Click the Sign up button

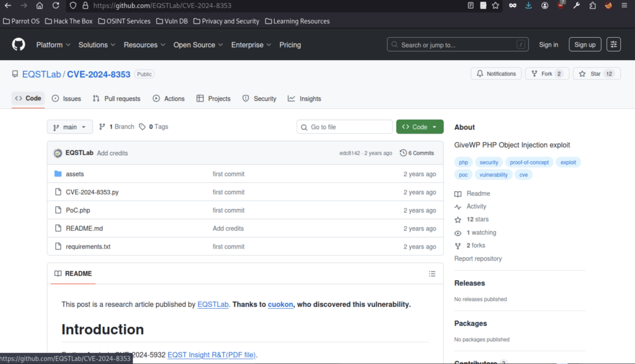(x=584, y=45)
